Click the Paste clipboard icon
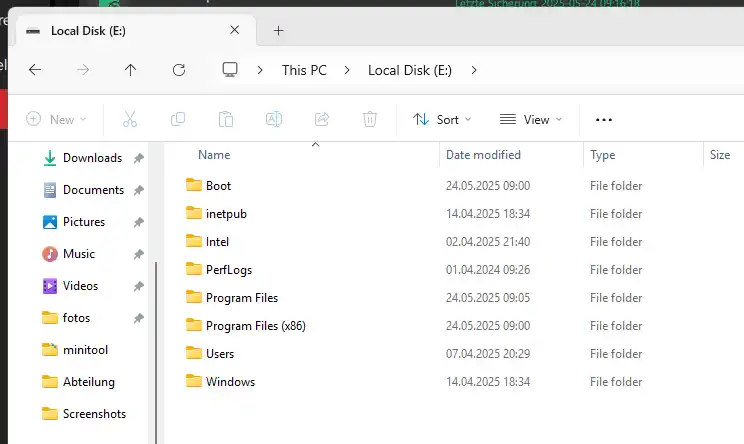Viewport: 744px width, 444px height. [226, 119]
